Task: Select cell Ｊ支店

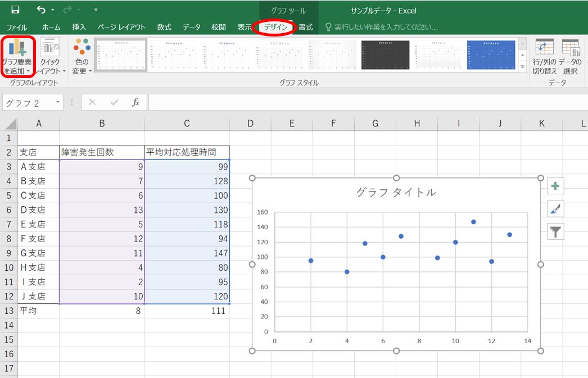Action: click(39, 297)
